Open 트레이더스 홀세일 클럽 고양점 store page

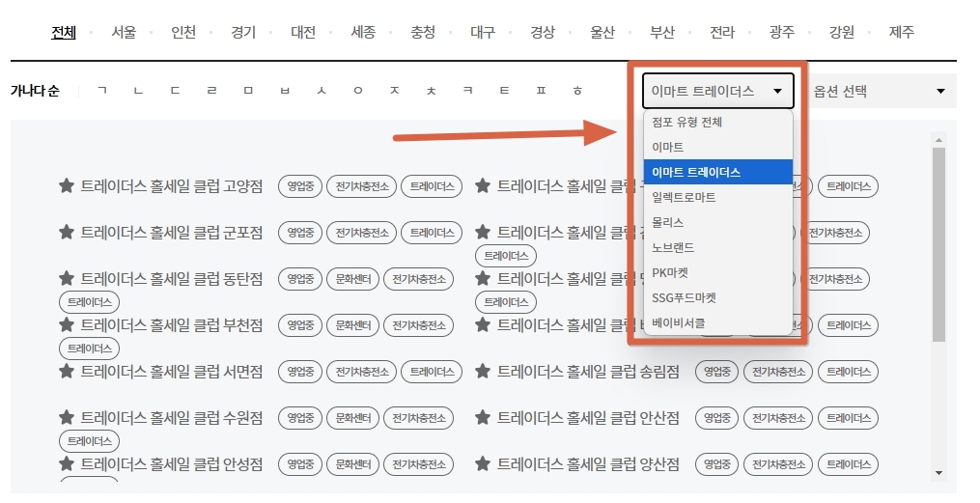point(172,185)
